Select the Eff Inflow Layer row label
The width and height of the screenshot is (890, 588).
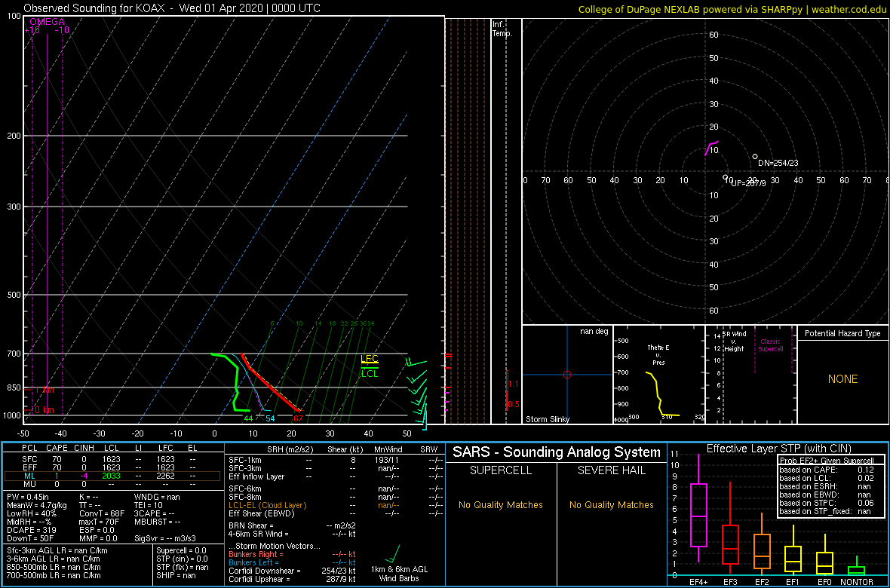click(x=256, y=476)
